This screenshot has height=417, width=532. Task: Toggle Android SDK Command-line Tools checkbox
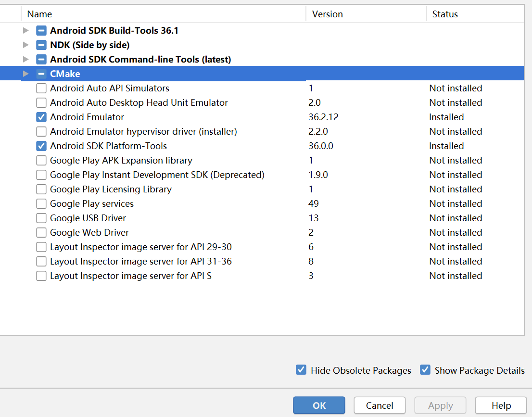41,59
